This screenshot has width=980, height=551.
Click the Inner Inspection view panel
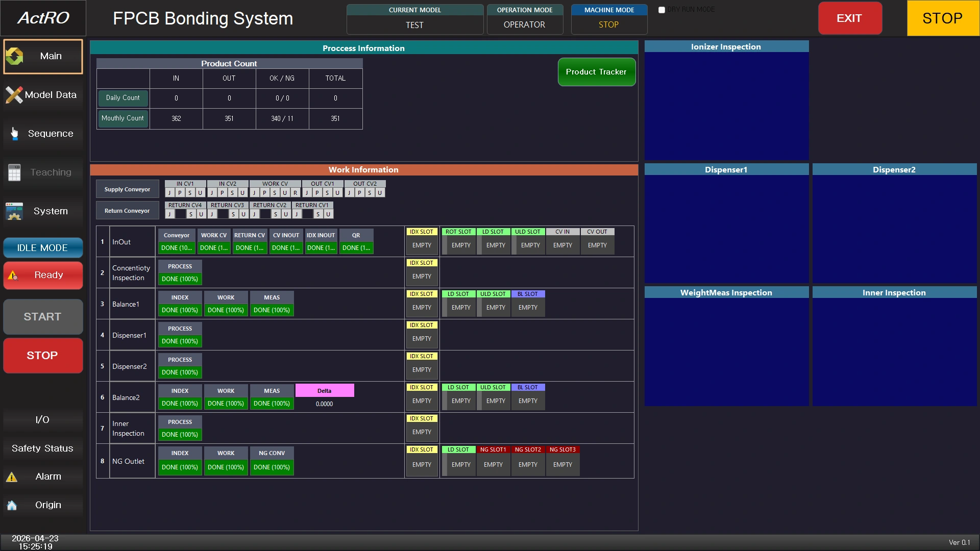pos(895,352)
